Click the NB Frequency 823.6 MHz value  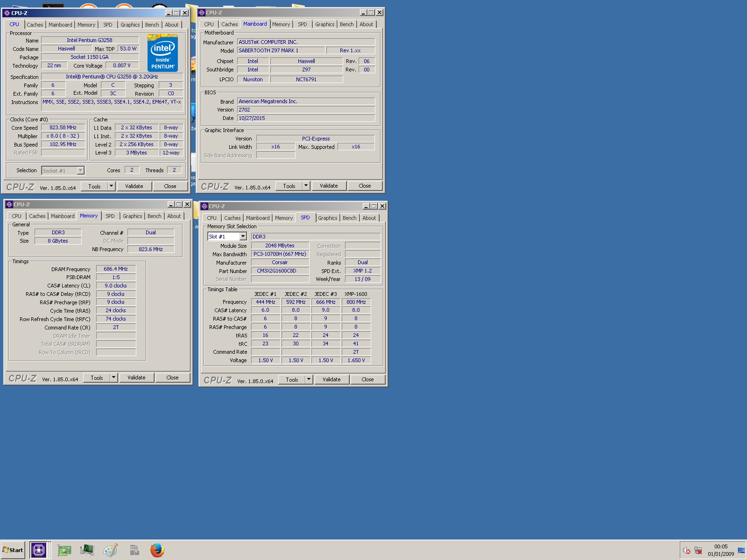[151, 249]
